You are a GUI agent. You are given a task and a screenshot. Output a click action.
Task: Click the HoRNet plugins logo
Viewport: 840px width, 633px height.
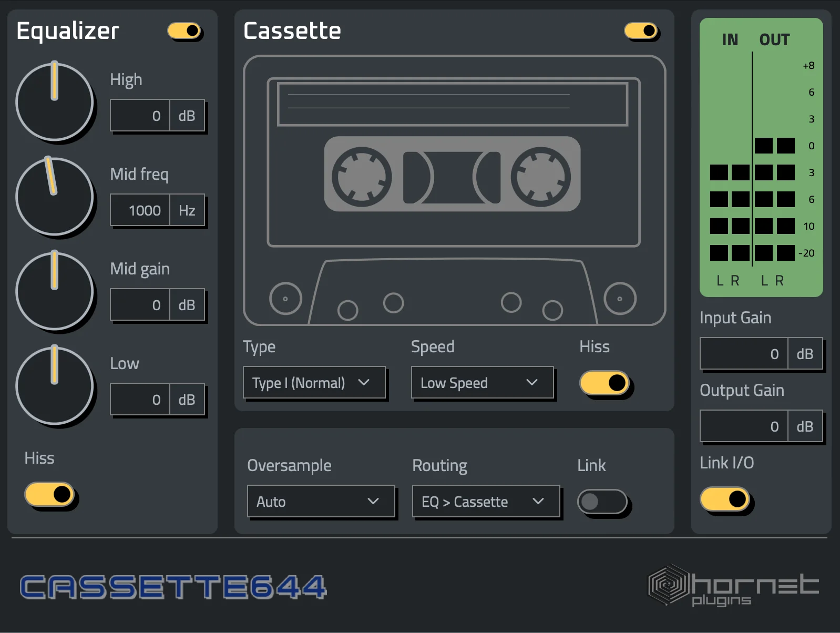733,585
